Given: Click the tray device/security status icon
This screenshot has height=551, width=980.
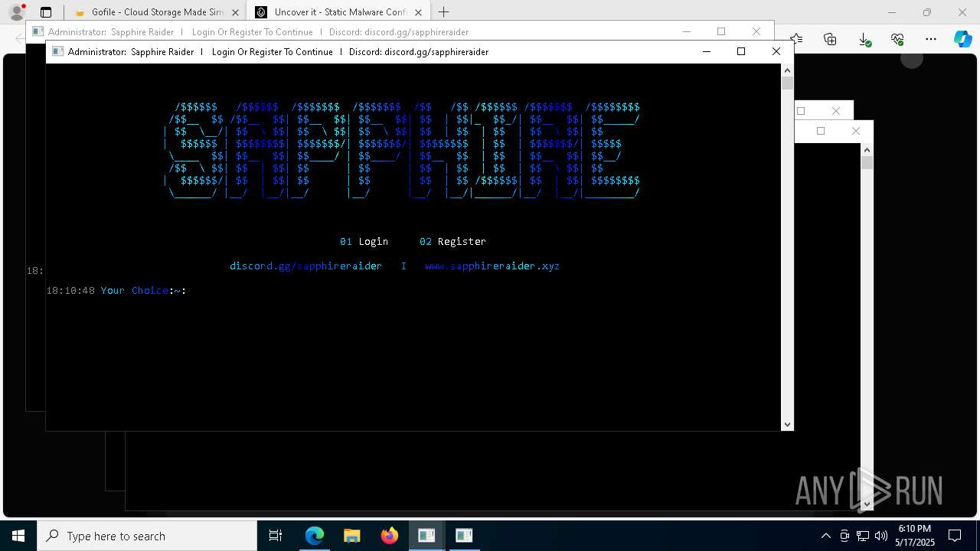Looking at the screenshot, I should pos(844,536).
